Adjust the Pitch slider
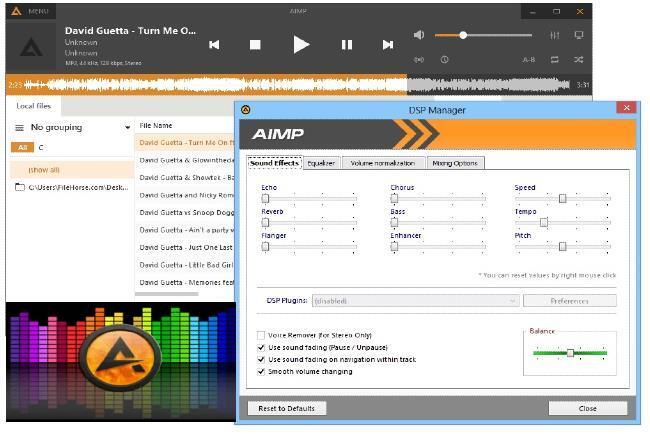Screen dimensions: 650x434 (x=563, y=247)
